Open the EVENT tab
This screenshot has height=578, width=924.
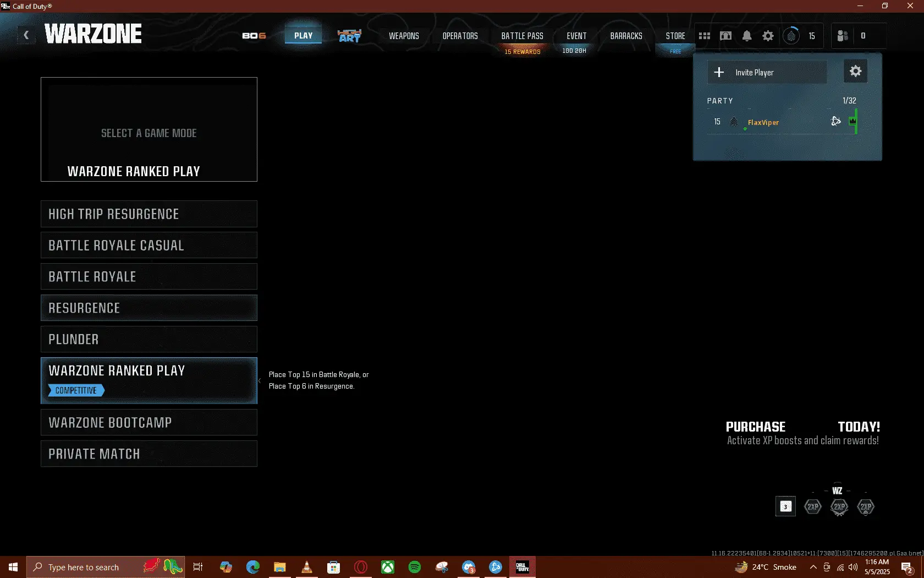tap(576, 36)
